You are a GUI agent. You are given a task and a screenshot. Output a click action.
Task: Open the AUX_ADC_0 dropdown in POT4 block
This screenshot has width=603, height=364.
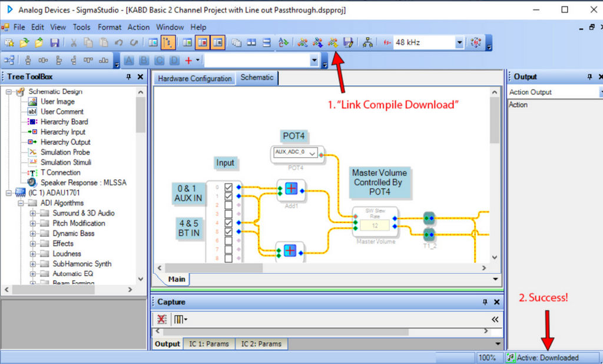(313, 153)
